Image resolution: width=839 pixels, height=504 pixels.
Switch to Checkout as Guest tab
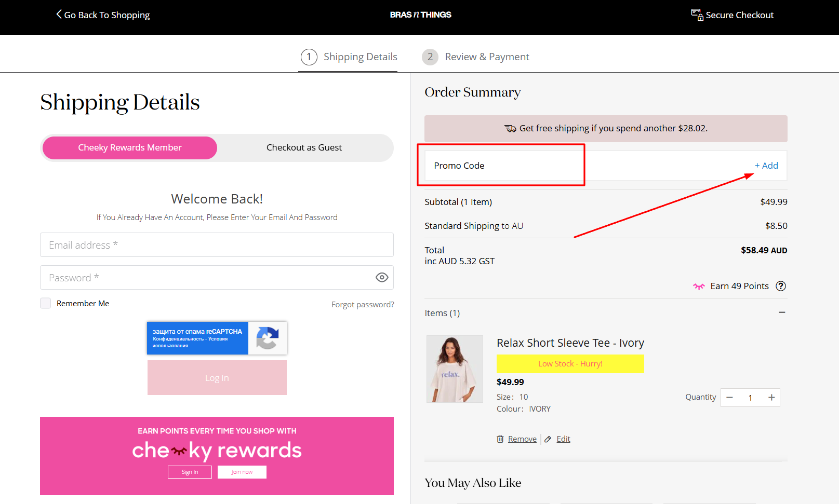(304, 147)
